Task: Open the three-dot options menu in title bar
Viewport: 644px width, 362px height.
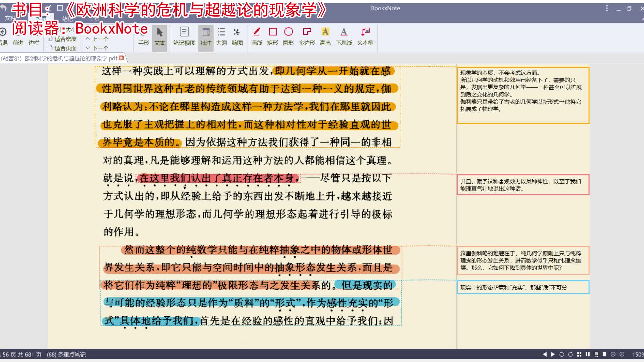Action: click(607, 8)
